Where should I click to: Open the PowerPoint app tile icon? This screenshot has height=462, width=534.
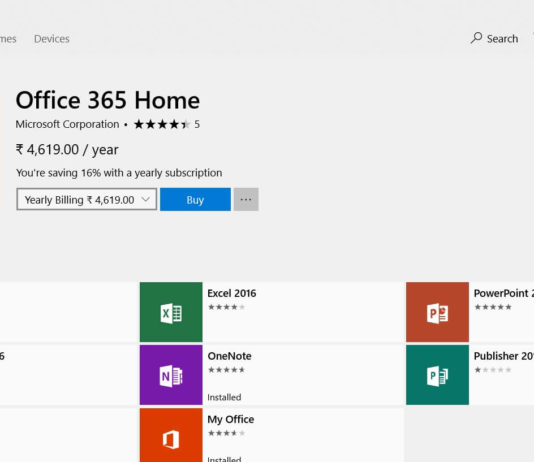coord(437,312)
